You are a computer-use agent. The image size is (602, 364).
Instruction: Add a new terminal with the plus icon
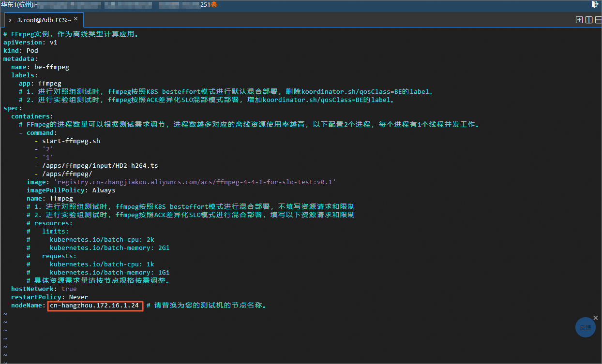coord(579,20)
